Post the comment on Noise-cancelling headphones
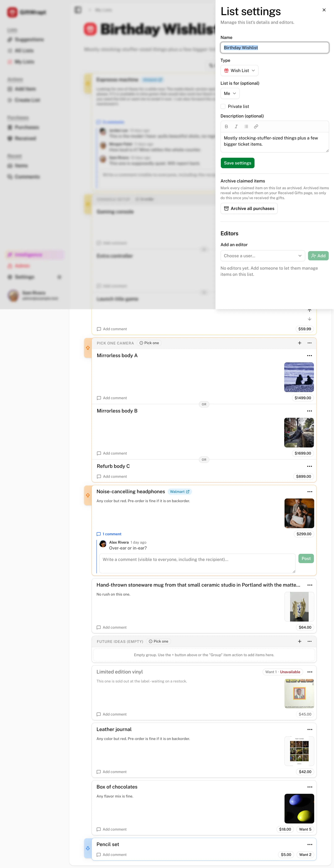Viewport: 334px width, 868px height. point(306,558)
